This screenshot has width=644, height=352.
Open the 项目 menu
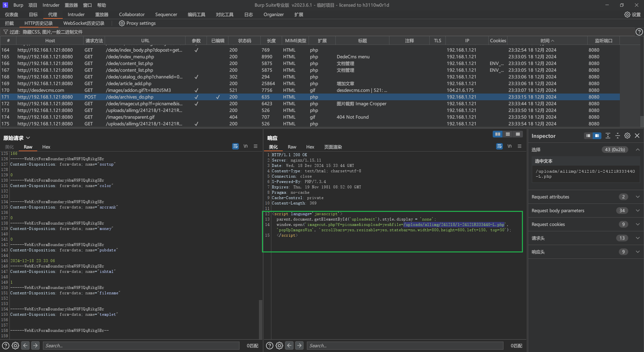pyautogui.click(x=33, y=5)
